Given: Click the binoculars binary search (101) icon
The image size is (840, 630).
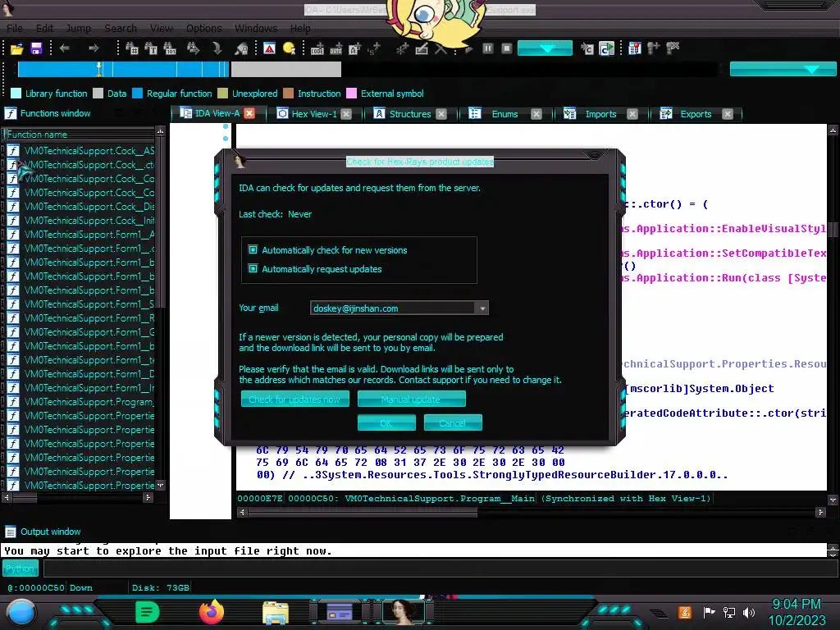Looking at the screenshot, I should click(x=170, y=48).
